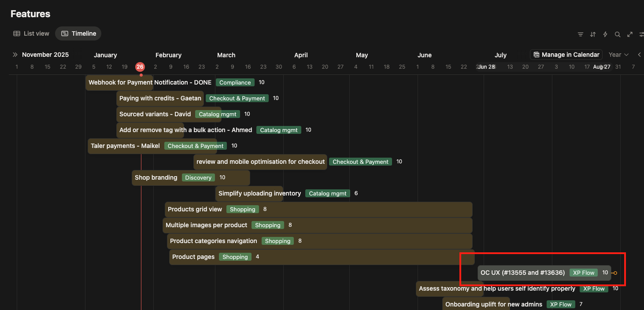Image resolution: width=644 pixels, height=310 pixels.
Task: Click the Manage in Calendar button
Action: [x=566, y=55]
